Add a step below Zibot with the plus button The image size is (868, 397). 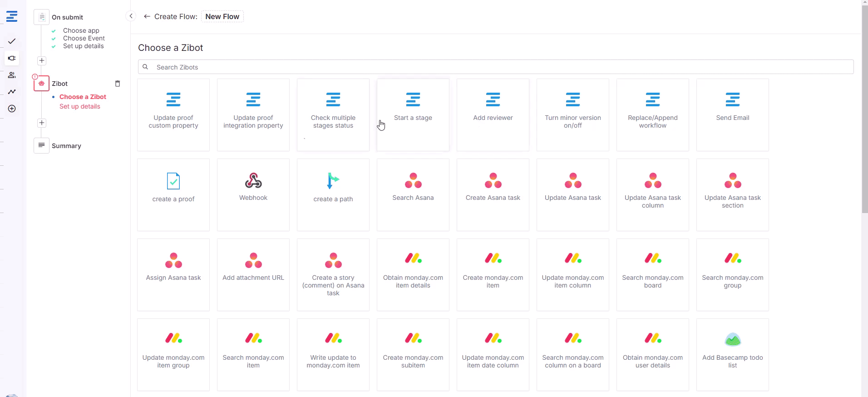click(x=42, y=123)
